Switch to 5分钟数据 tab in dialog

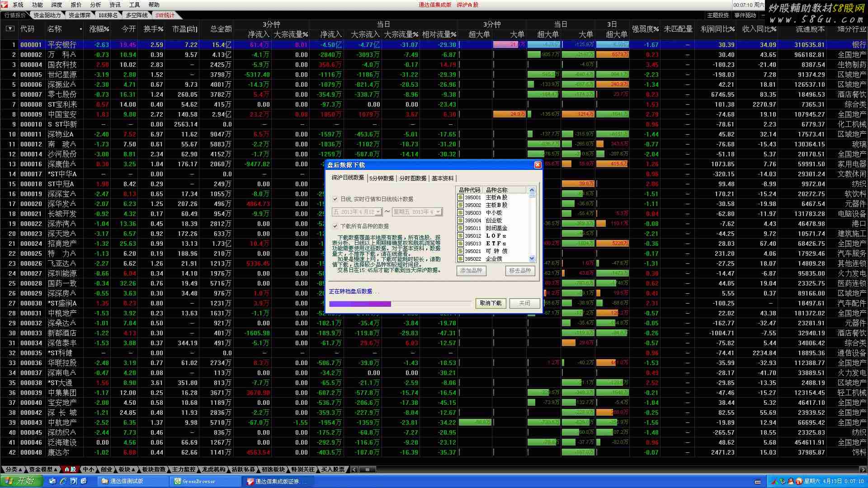pos(382,178)
